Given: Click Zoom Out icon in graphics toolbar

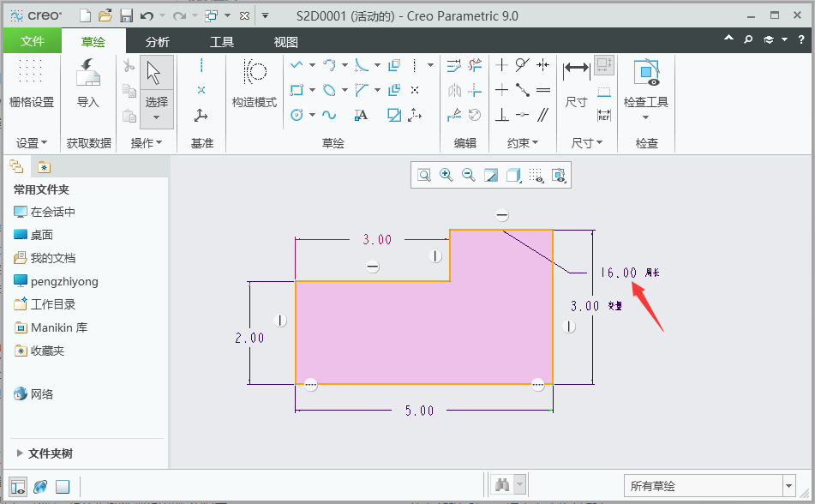Looking at the screenshot, I should tap(468, 175).
